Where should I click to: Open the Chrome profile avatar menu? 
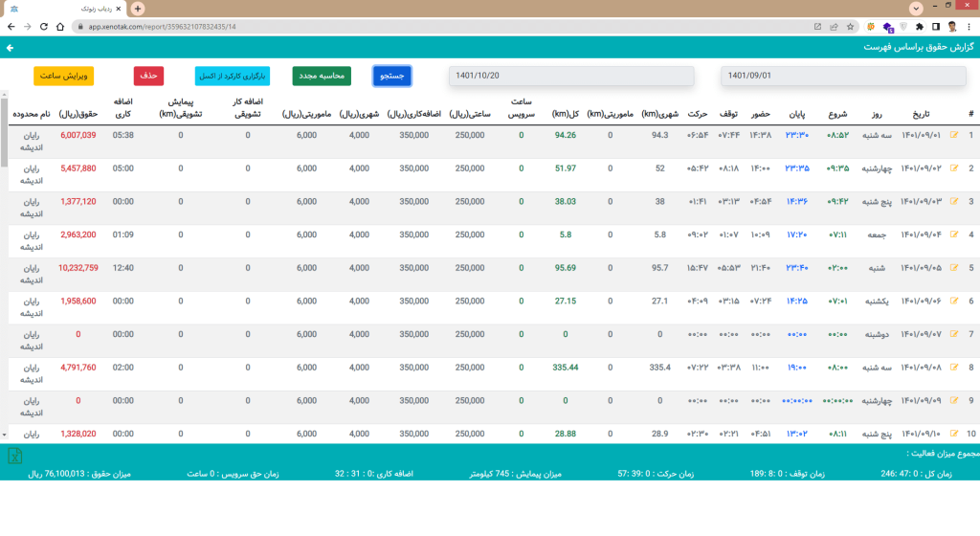coord(952,27)
